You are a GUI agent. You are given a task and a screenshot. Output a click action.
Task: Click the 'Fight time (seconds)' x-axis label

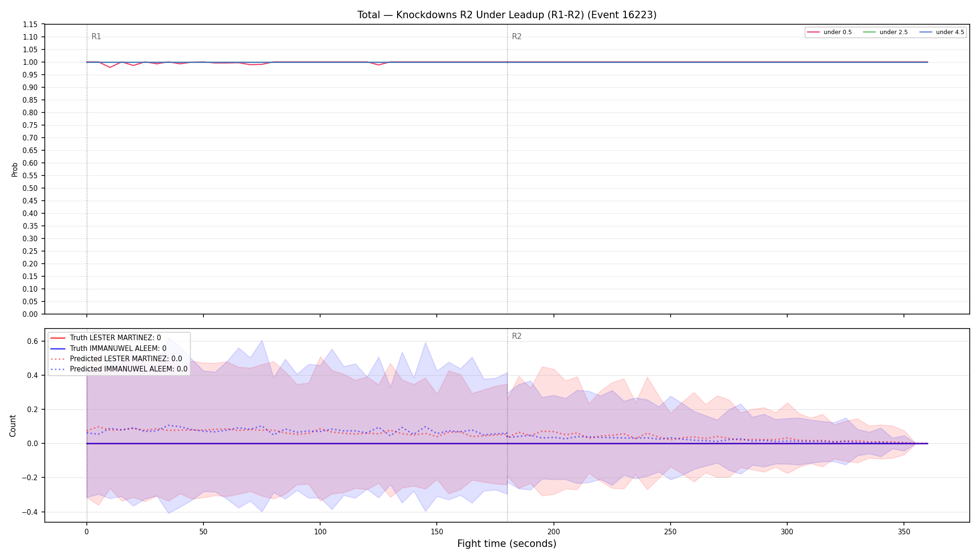[507, 544]
